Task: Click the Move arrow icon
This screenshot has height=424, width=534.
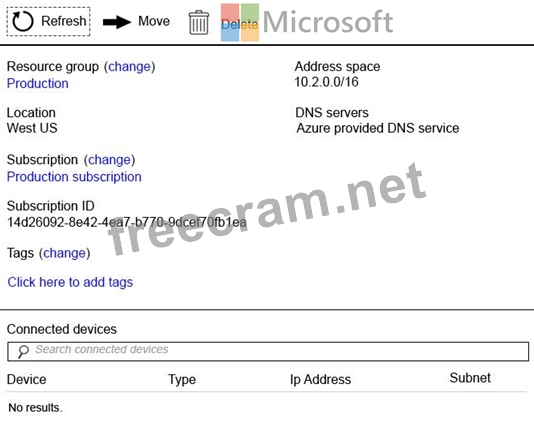Action: [117, 22]
